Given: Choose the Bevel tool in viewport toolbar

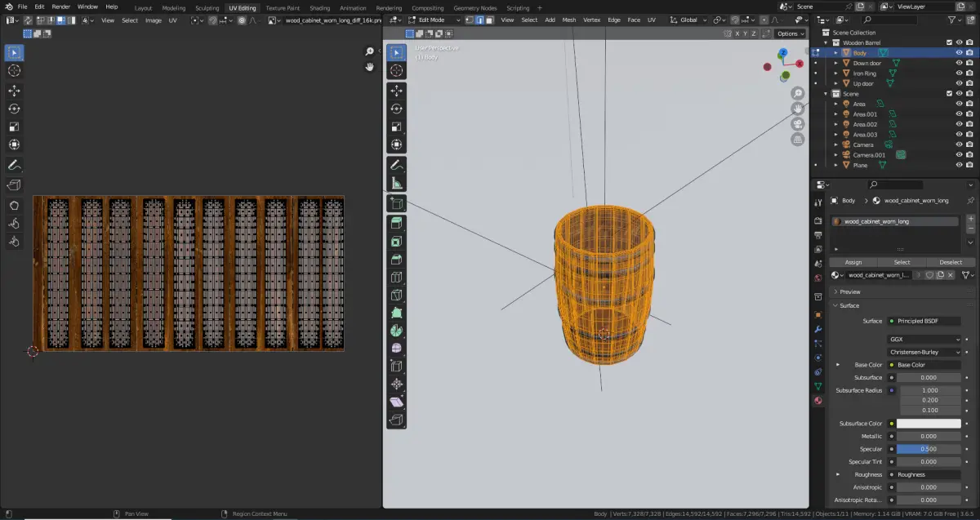Looking at the screenshot, I should click(396, 259).
